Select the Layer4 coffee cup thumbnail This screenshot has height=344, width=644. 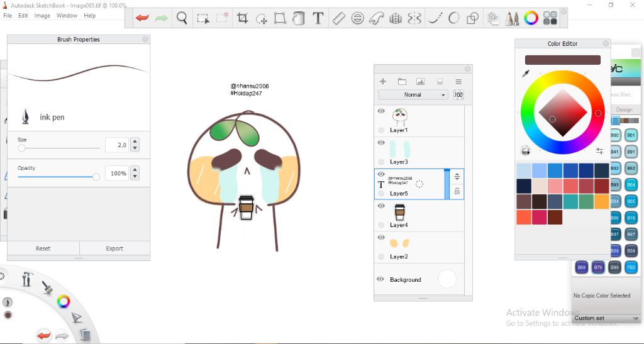[399, 213]
